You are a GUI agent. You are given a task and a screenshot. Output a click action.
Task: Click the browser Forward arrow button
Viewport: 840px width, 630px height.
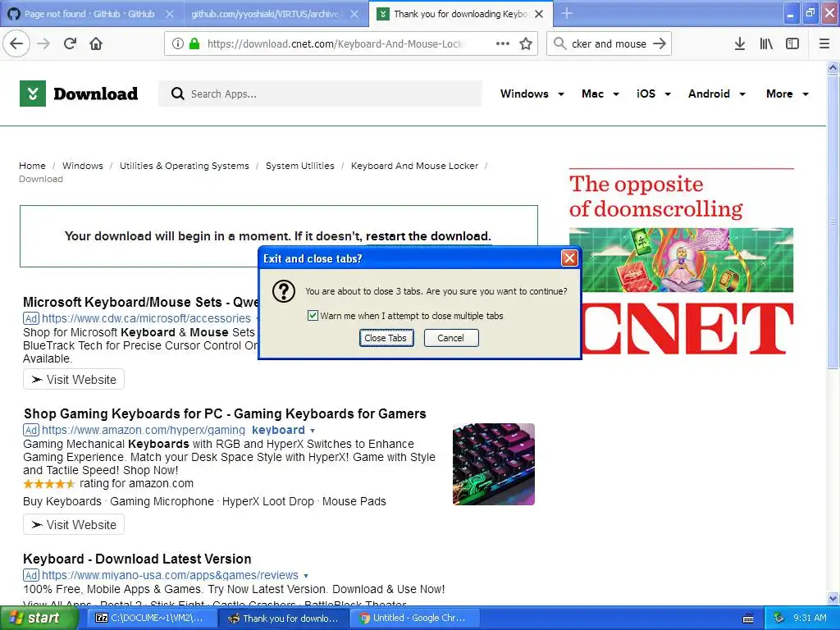[44, 44]
